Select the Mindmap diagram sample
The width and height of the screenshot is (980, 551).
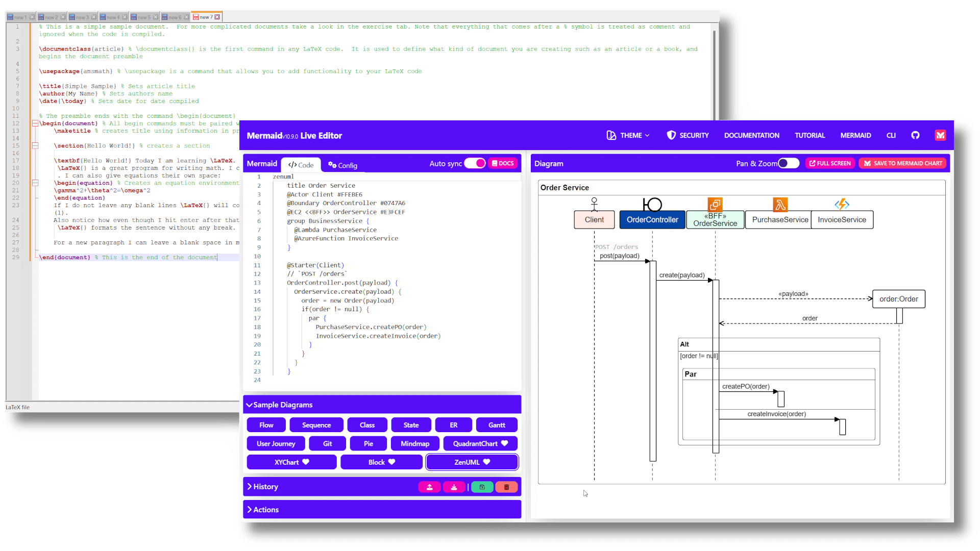point(414,443)
